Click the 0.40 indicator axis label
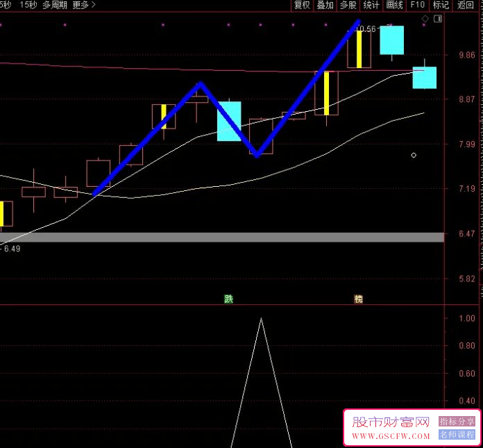This screenshot has height=448, width=483. click(467, 401)
